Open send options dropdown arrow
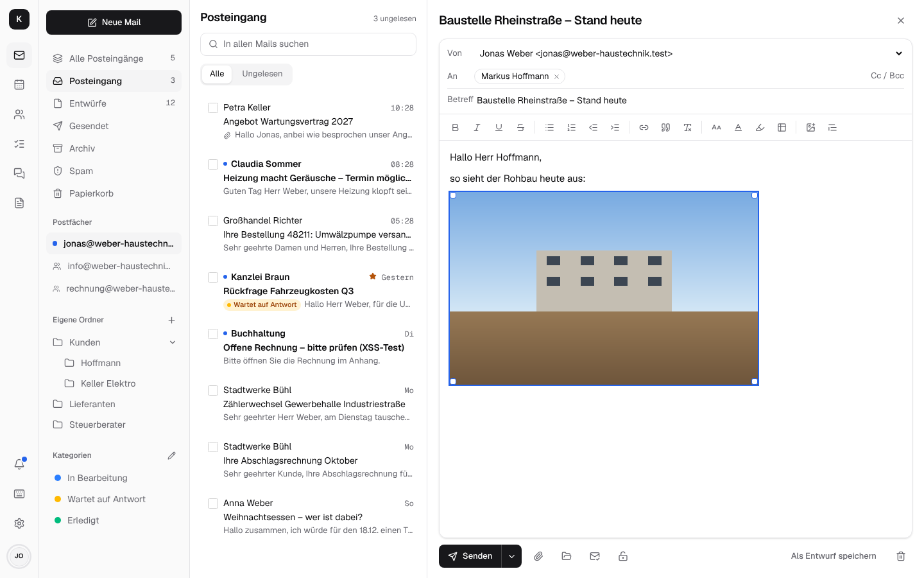The height and width of the screenshot is (578, 924). (511, 556)
